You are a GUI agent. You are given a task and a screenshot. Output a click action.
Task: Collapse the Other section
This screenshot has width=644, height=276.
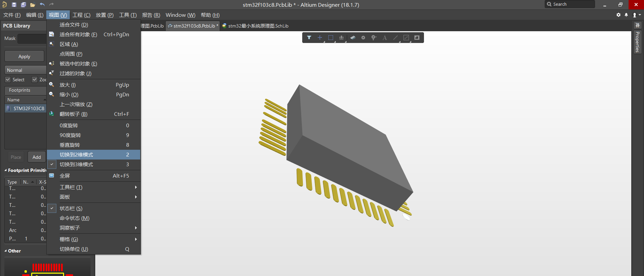6,251
